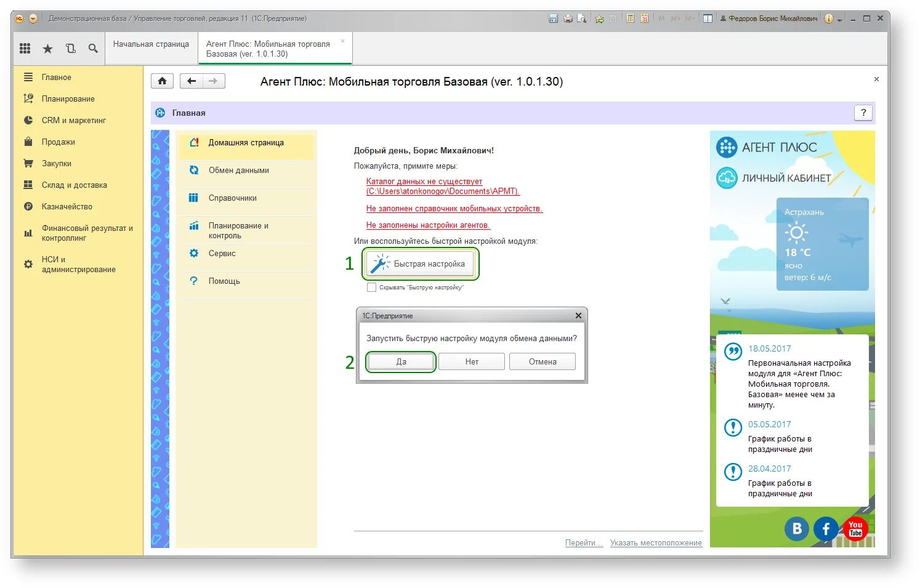Open the sections menu grid icon
The height and width of the screenshot is (588, 920).
pos(25,48)
